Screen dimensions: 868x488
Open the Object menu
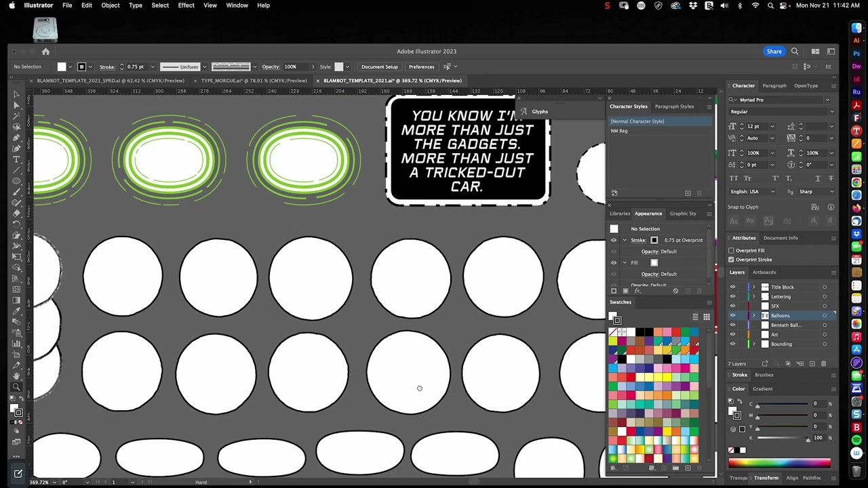[111, 5]
